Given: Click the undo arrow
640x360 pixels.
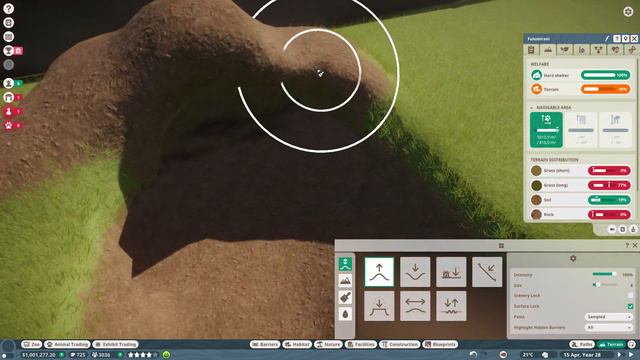Looking at the screenshot, I should tap(473, 355).
